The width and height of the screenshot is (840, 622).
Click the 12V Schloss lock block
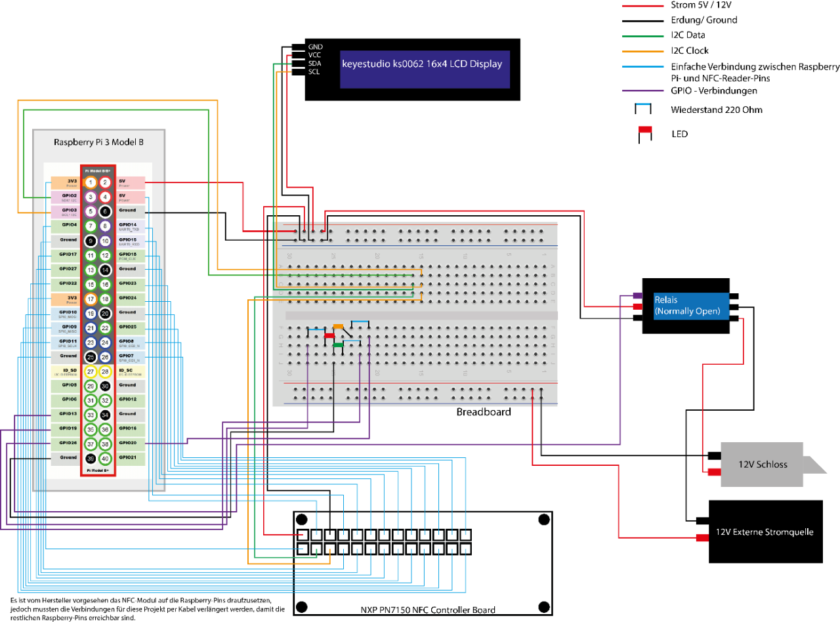pyautogui.click(x=763, y=465)
